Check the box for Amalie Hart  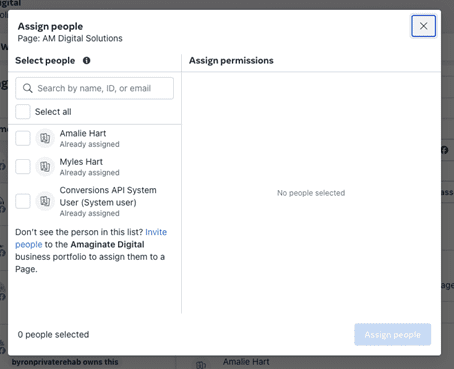[23, 138]
